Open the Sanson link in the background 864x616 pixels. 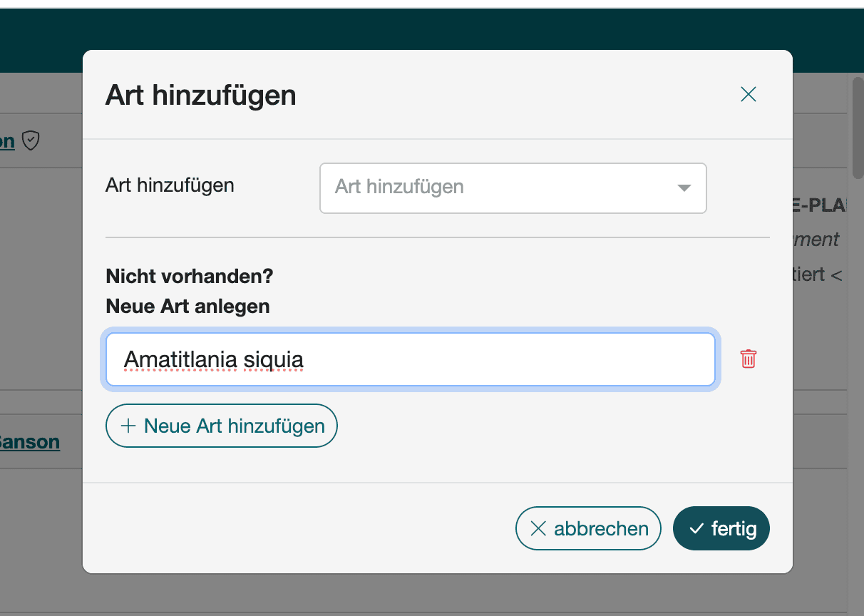[30, 442]
